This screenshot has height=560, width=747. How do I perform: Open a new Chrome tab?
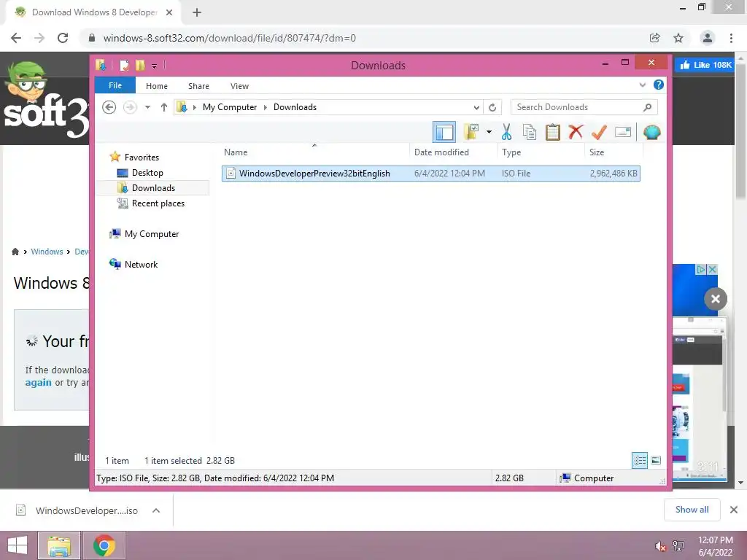click(x=197, y=13)
